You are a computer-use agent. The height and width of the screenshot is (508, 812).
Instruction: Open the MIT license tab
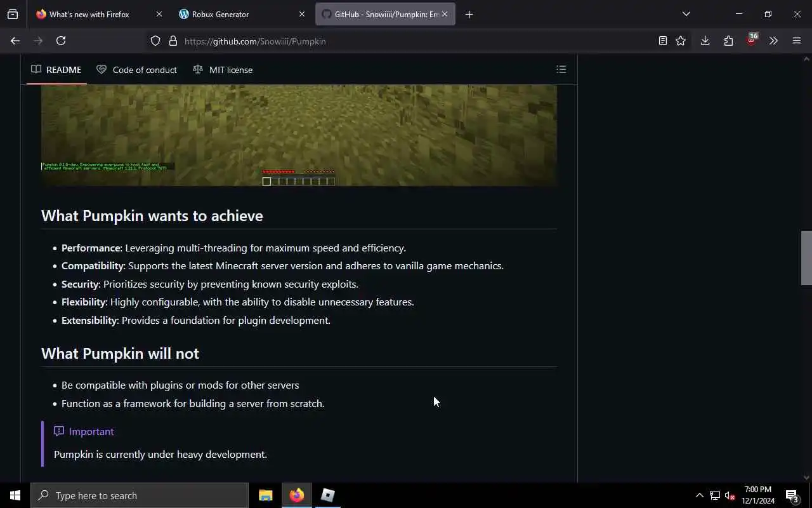223,69
